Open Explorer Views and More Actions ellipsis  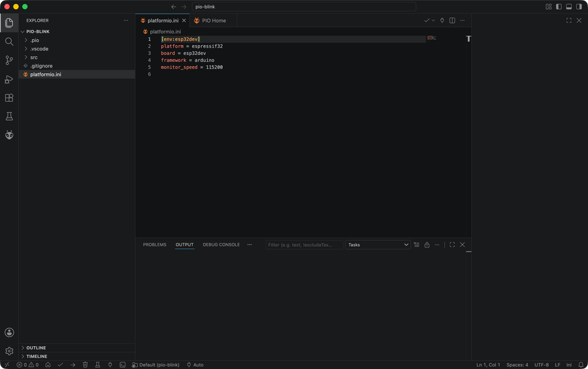[x=126, y=20]
